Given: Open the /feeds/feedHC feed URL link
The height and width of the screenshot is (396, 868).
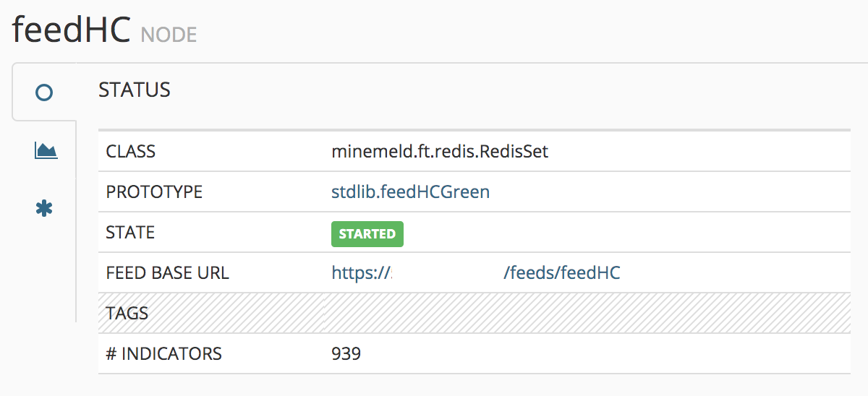Looking at the screenshot, I should [561, 273].
